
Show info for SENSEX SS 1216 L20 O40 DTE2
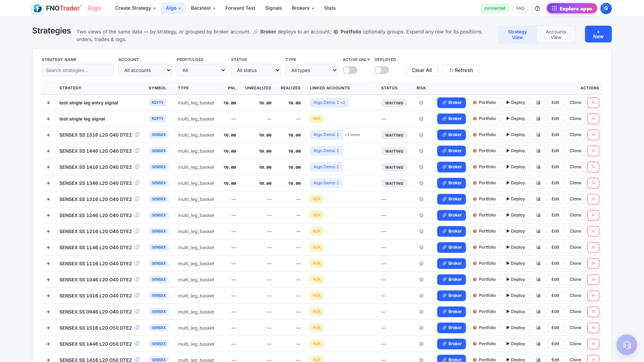pos(137,231)
